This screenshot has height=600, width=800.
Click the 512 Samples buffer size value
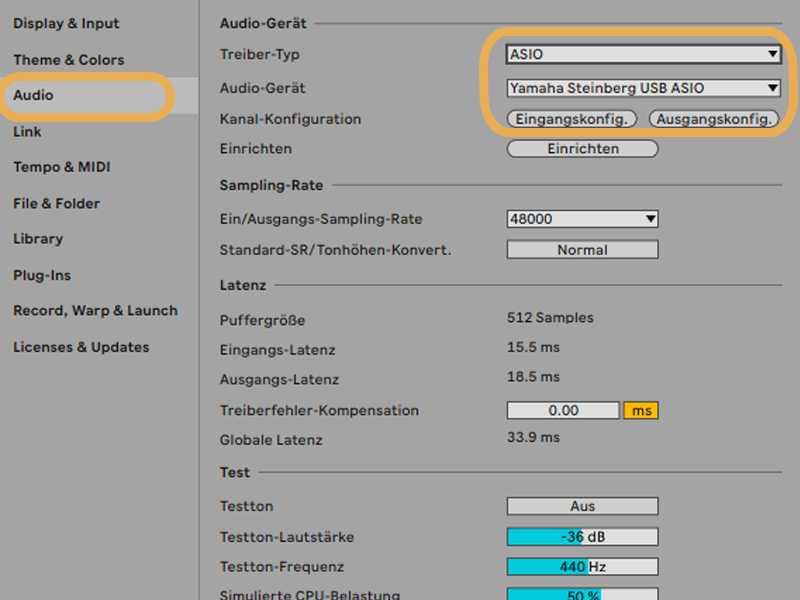(x=550, y=318)
